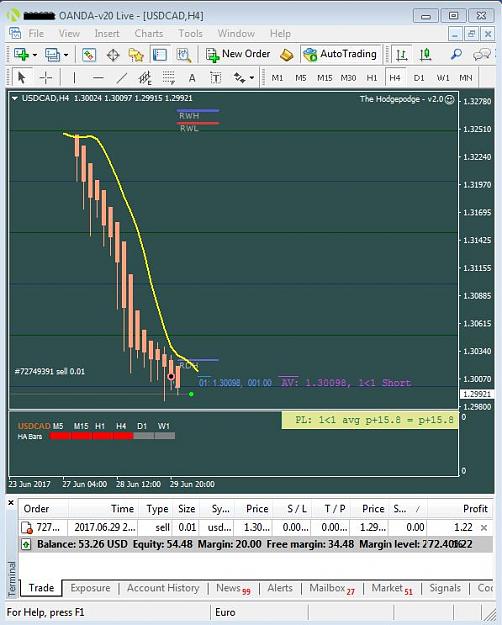The image size is (502, 625).
Task: Close the sell order with X
Action: tap(484, 528)
